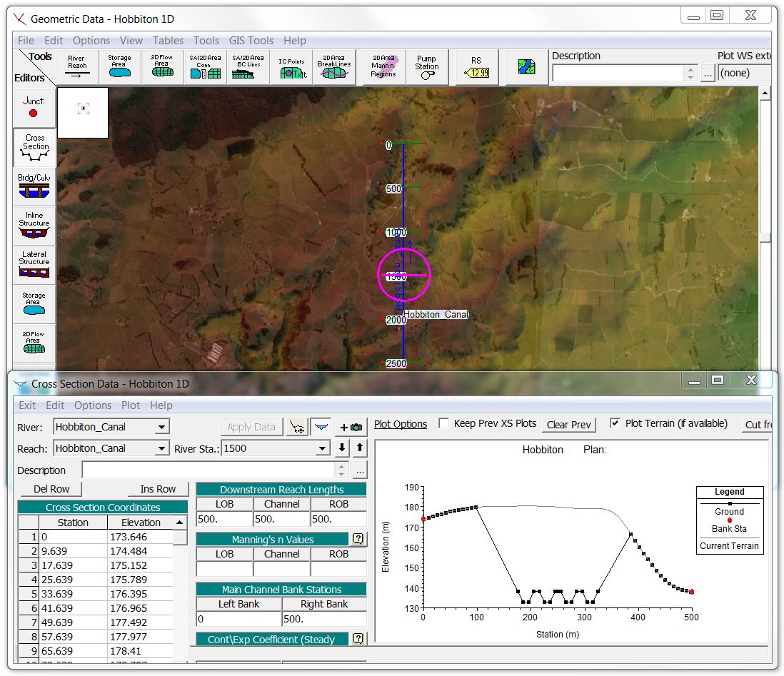Select the SA/2D Area Conn tool
Screen dimensions: 784x676
click(205, 67)
